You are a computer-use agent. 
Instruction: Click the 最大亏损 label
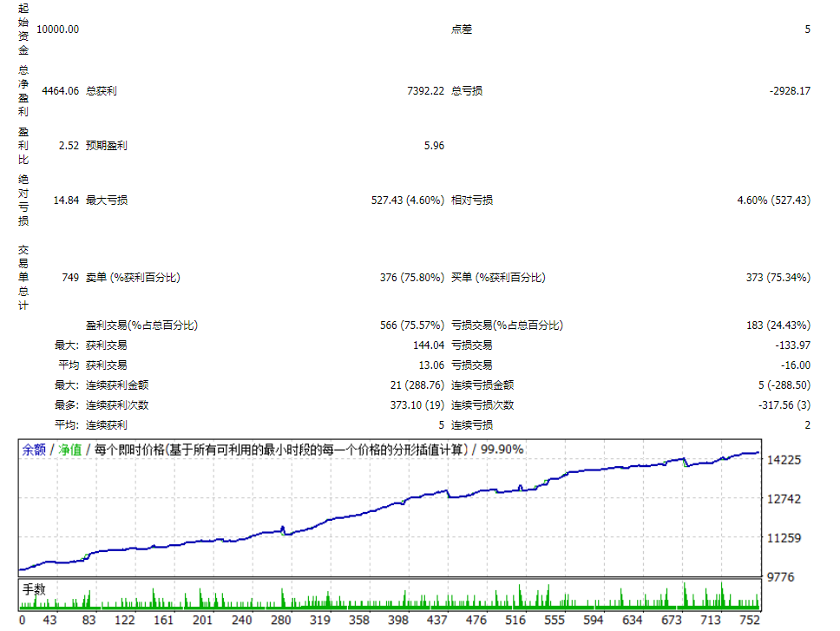pos(107,200)
